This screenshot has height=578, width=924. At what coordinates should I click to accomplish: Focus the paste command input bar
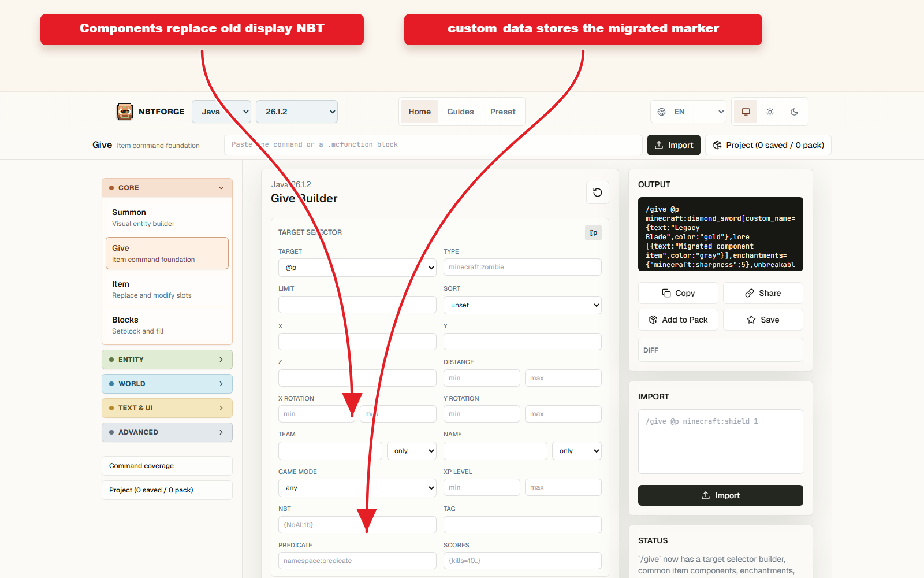(x=433, y=145)
